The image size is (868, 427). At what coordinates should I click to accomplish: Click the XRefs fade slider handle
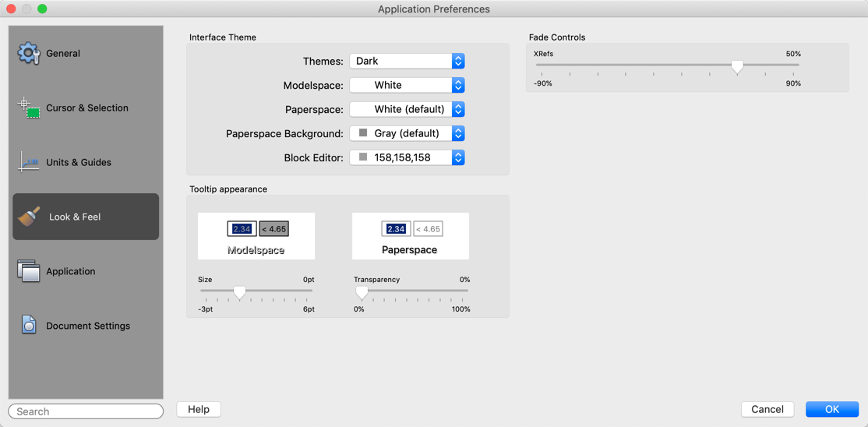pos(737,67)
